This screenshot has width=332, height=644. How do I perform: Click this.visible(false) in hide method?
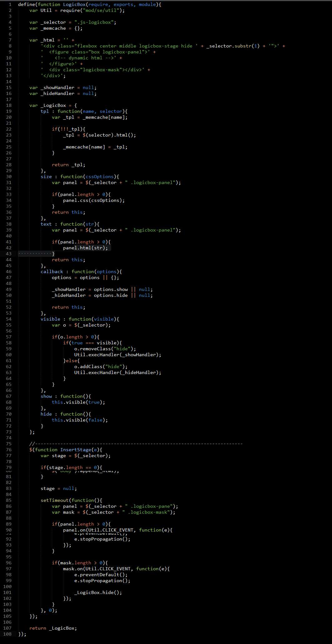click(80, 420)
